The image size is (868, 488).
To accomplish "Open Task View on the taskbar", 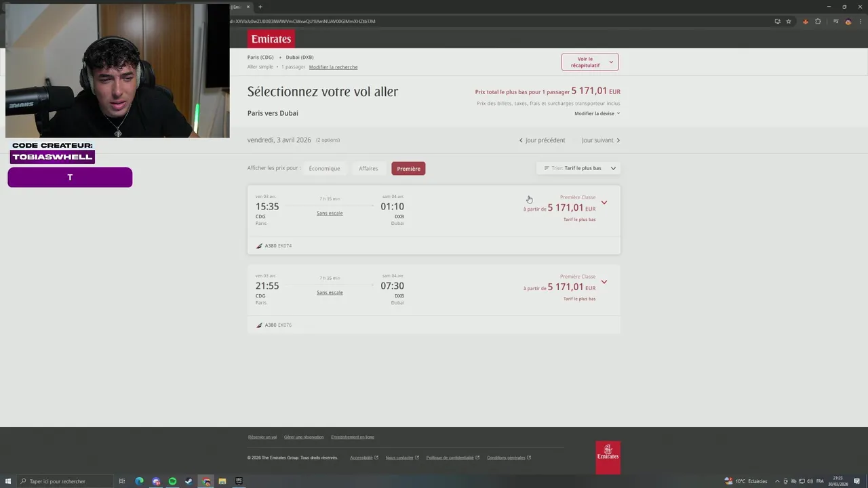I will (x=122, y=481).
